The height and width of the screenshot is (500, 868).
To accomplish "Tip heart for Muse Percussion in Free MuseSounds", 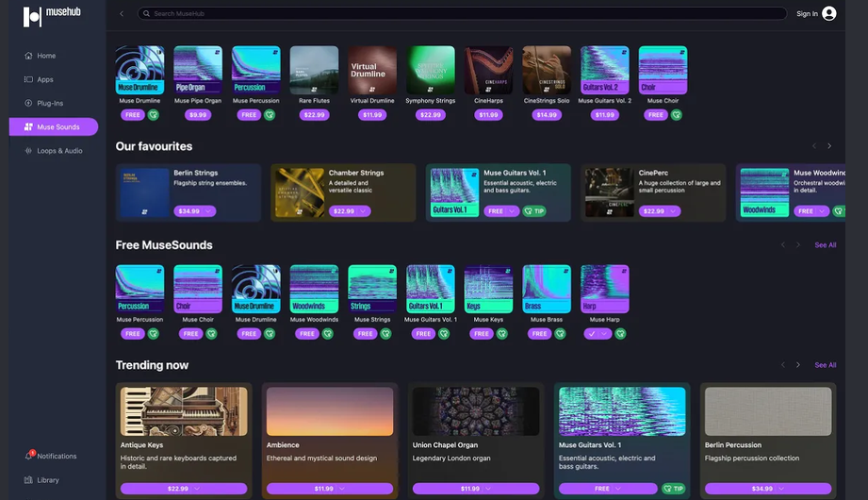I will tap(154, 334).
